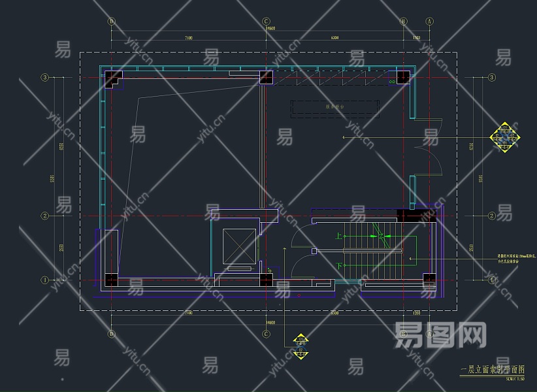Viewport: 537px width, 392px height.
Task: Select the 服务柜台 counter label
Action: 334,106
